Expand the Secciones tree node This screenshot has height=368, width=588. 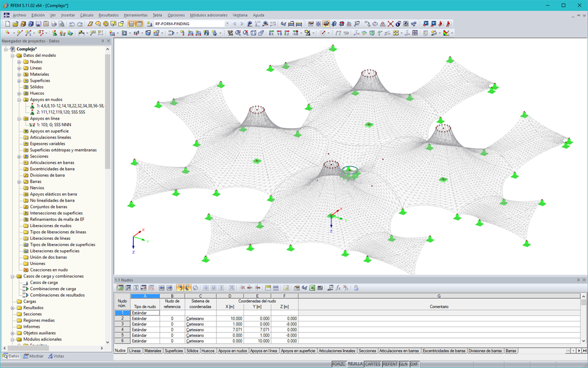tap(19, 156)
